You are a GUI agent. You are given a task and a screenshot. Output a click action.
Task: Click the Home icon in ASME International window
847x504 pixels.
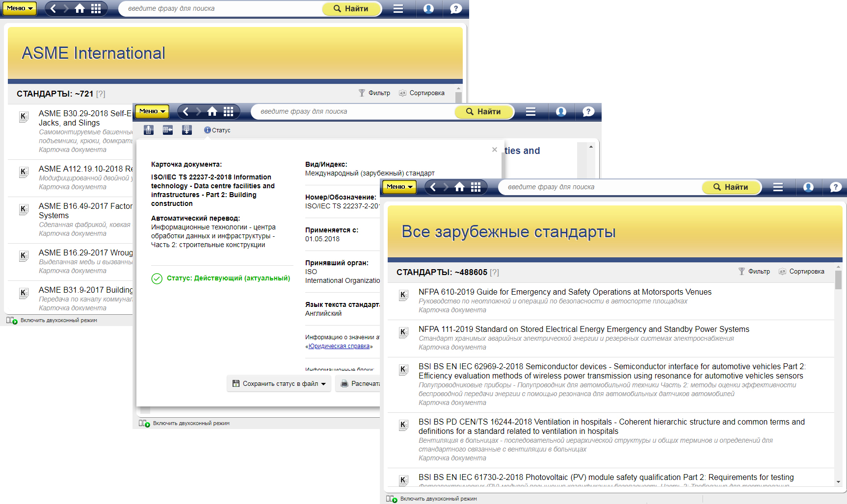click(x=79, y=8)
